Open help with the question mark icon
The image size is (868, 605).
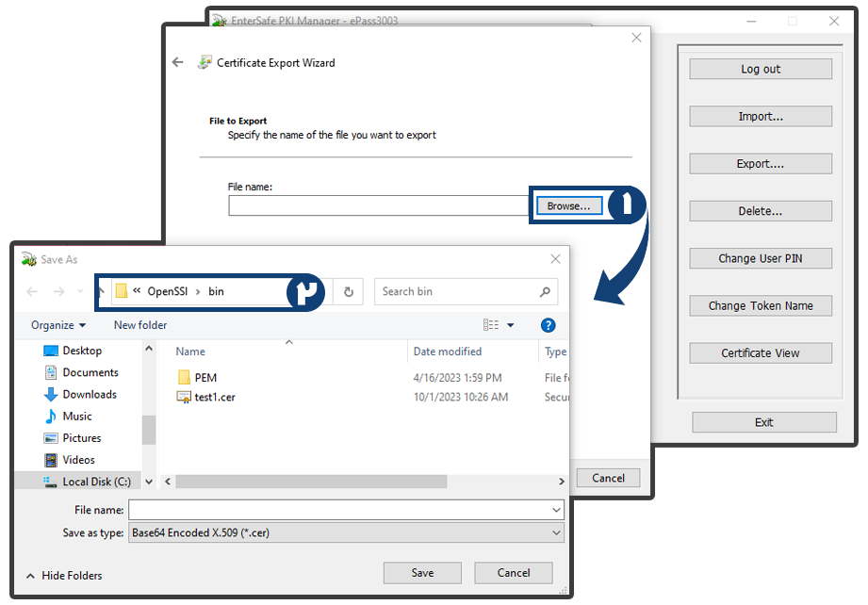(x=548, y=325)
